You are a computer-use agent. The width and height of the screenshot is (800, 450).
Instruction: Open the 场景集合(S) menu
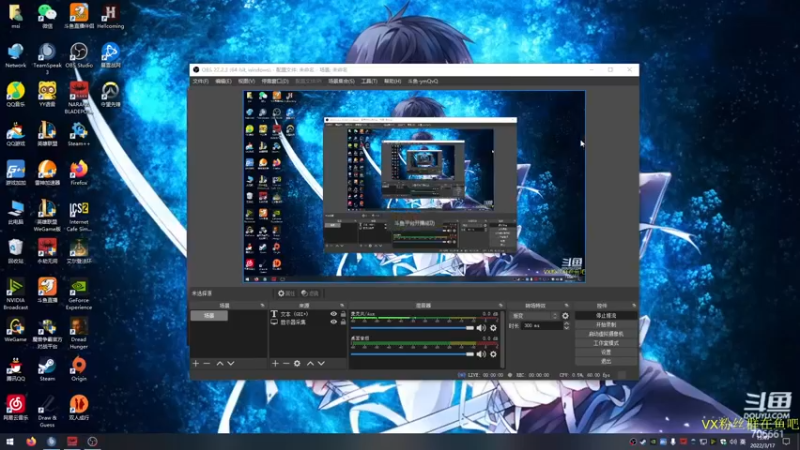pos(341,81)
